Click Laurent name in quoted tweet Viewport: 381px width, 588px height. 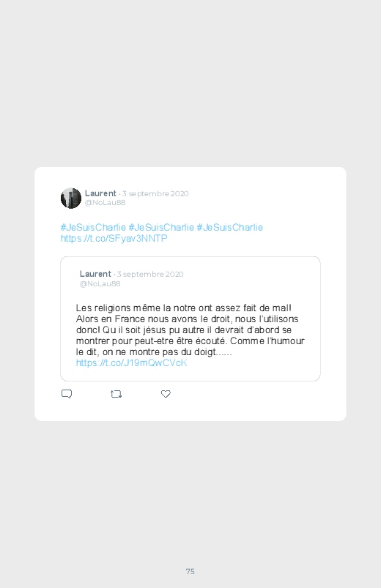tap(95, 274)
